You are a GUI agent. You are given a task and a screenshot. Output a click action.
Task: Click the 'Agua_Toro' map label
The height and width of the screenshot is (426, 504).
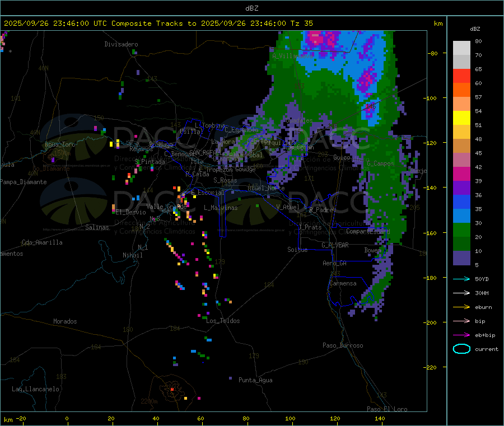(60, 144)
